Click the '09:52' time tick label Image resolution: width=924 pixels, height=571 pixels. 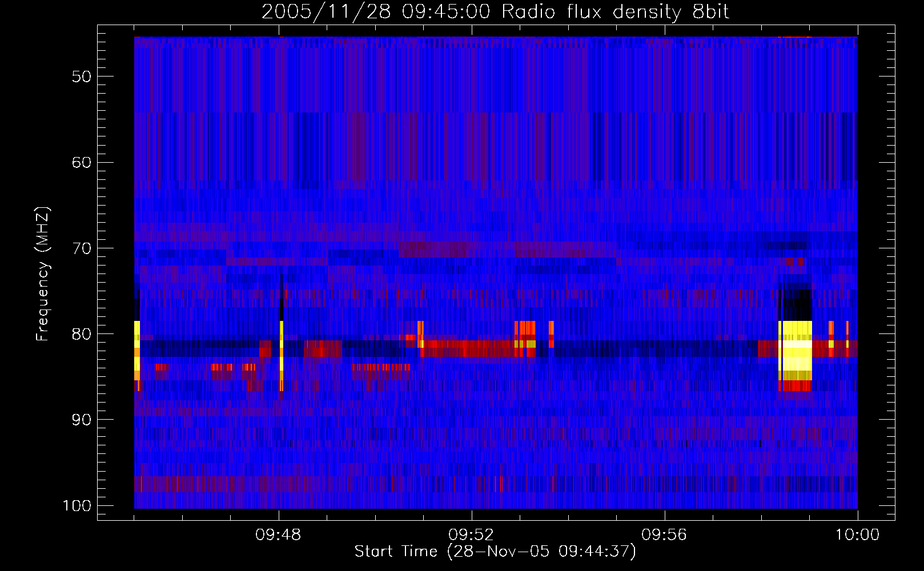pos(471,535)
